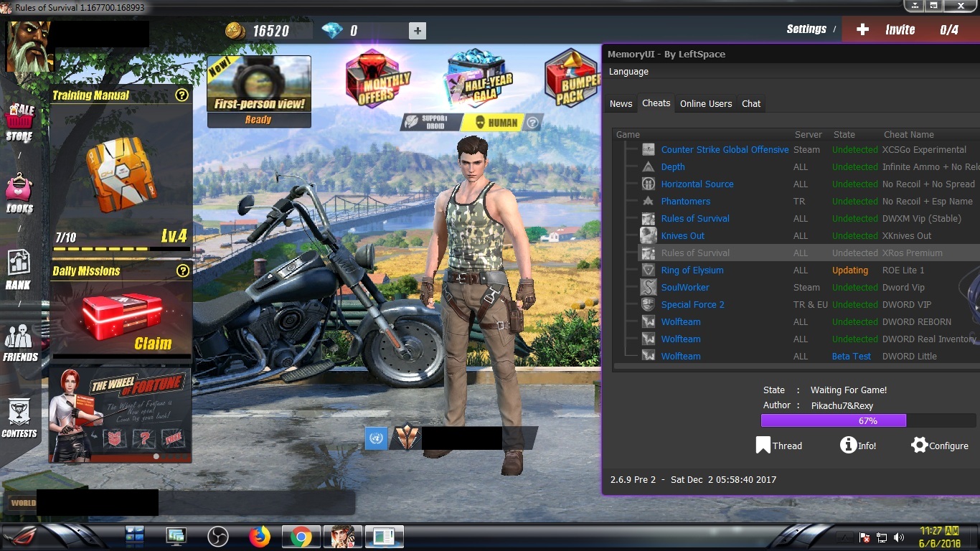Open the taskbar clock showing 11:27 AM
Screen dimensions: 980x551
coord(940,537)
